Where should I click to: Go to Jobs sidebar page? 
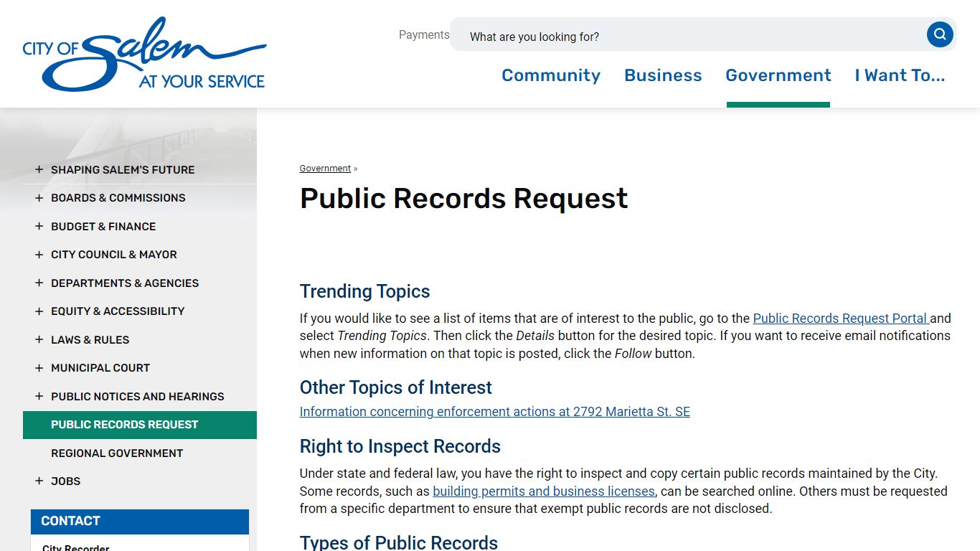click(65, 481)
